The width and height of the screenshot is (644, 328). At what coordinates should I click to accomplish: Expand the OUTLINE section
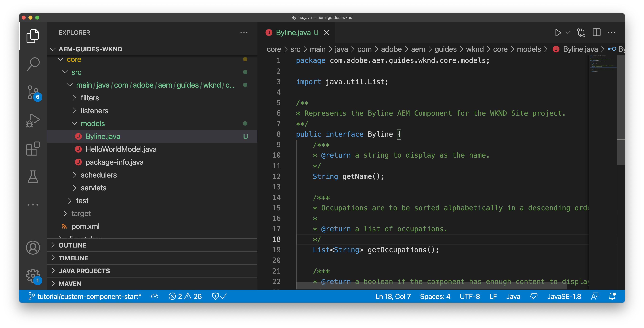pos(73,245)
